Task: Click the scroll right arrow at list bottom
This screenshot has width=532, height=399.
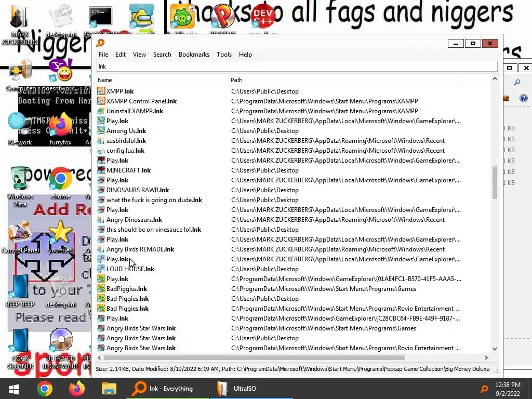Action: tap(486, 357)
